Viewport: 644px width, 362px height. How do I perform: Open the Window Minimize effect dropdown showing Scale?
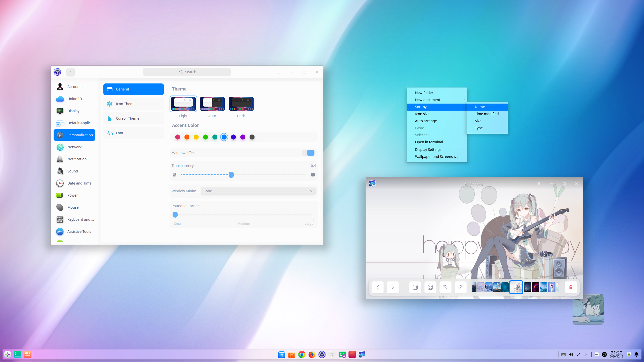(258, 191)
